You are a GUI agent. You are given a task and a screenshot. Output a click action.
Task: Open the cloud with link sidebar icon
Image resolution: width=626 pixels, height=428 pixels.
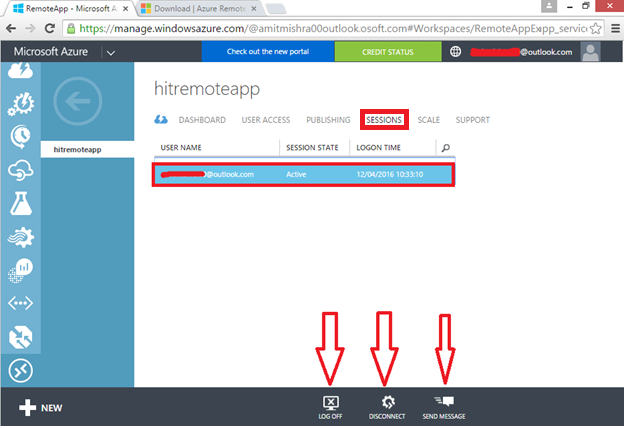pyautogui.click(x=20, y=170)
